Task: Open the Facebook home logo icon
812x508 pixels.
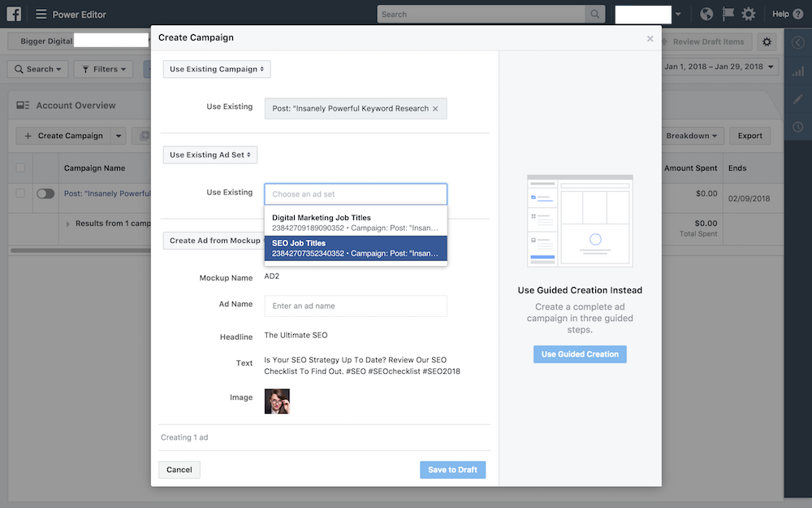Action: (x=14, y=14)
